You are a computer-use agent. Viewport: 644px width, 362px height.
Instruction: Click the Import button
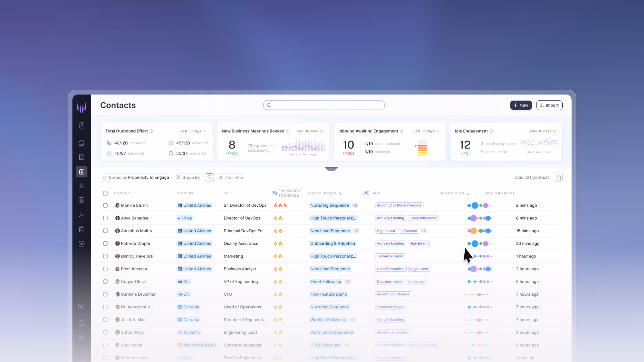pyautogui.click(x=549, y=105)
